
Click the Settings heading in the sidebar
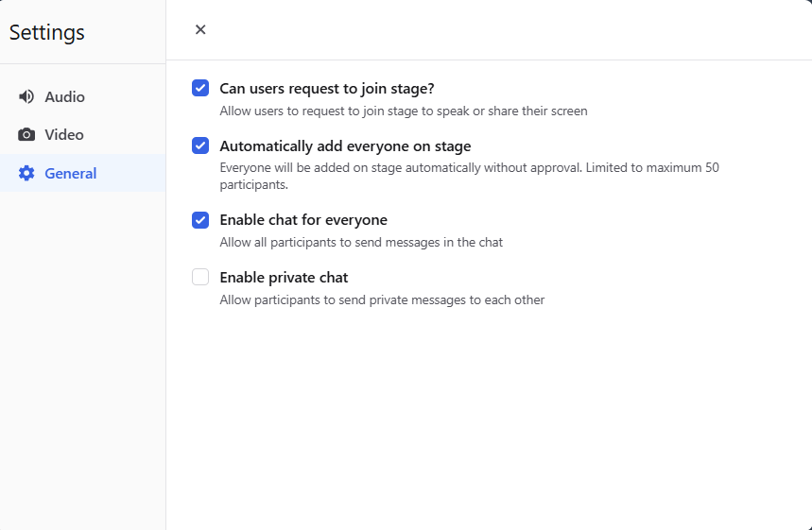pyautogui.click(x=47, y=32)
